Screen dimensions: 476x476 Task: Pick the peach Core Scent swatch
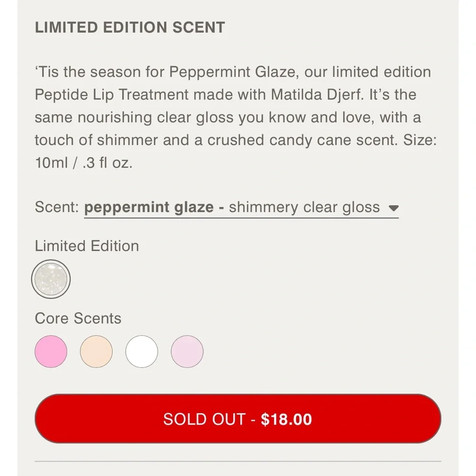coord(96,351)
